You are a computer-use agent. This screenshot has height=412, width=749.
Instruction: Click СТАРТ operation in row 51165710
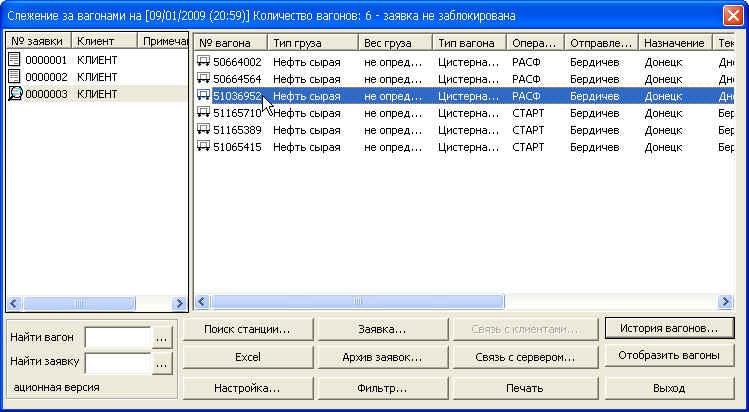coord(528,114)
